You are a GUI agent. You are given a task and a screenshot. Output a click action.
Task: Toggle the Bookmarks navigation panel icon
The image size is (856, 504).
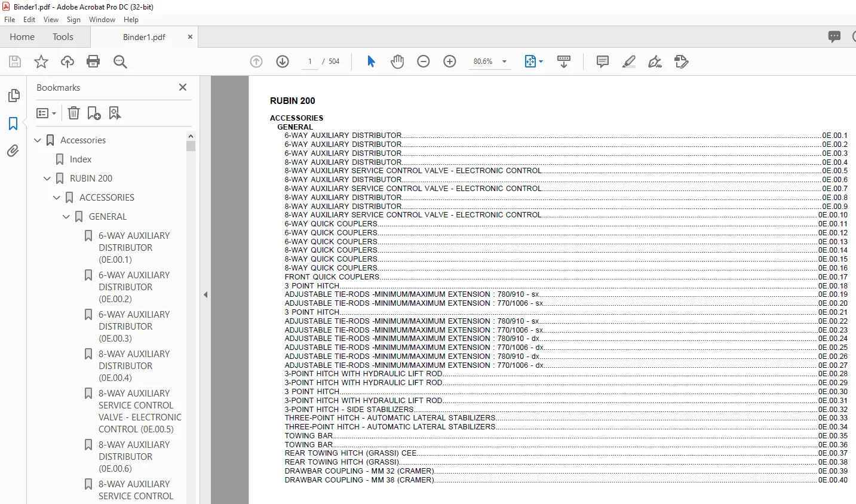tap(13, 124)
